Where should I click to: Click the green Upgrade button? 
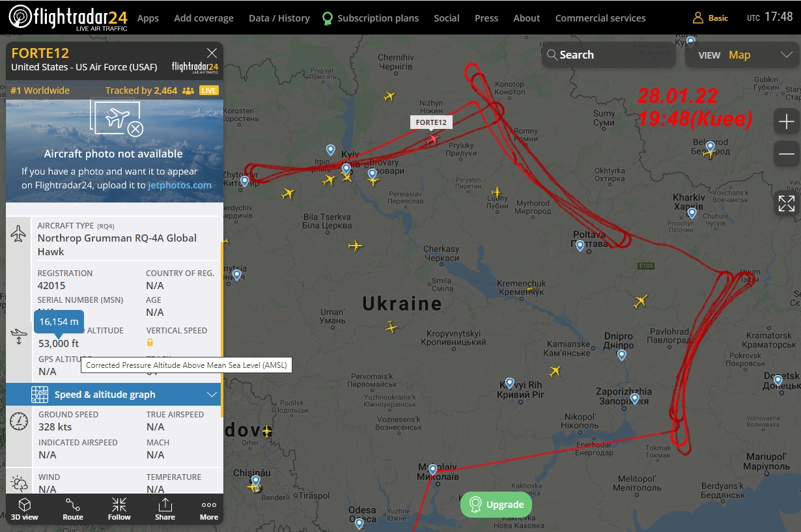click(x=496, y=505)
